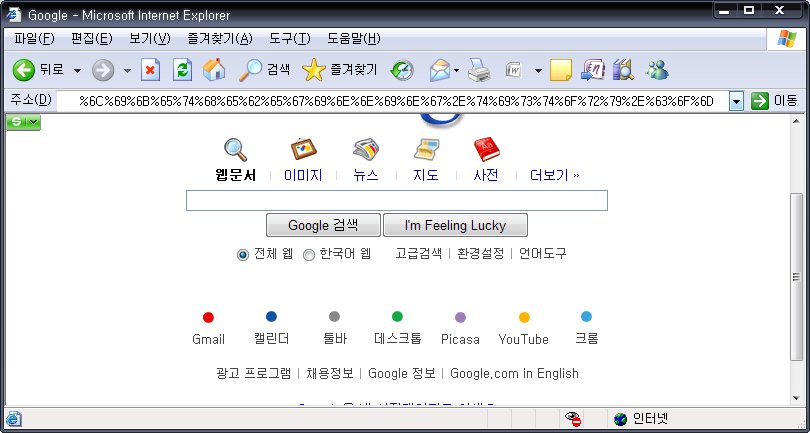This screenshot has height=433, width=810.
Task: Open the 고급검색 link
Action: 418,254
